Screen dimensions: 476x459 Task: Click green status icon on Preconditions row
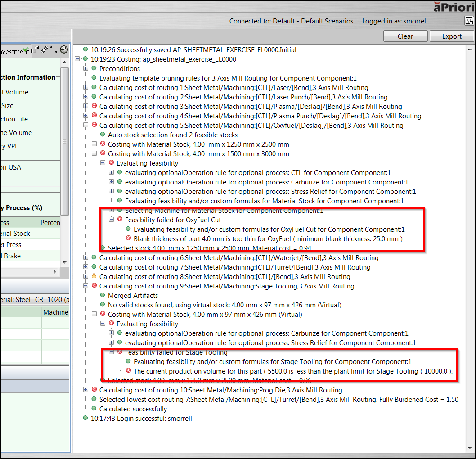click(x=94, y=68)
